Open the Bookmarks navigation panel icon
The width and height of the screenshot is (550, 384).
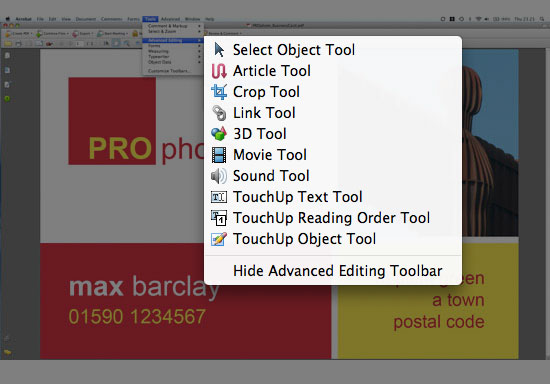pos(7,70)
